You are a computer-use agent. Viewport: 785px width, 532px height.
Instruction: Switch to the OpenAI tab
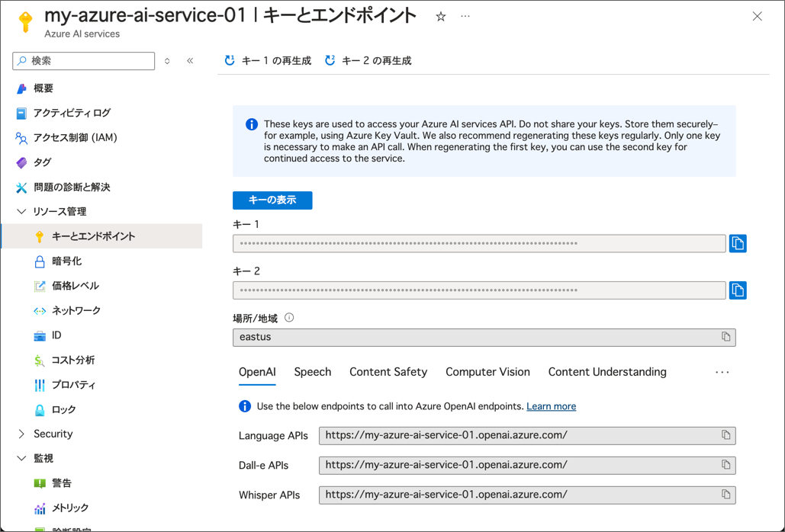click(x=257, y=372)
